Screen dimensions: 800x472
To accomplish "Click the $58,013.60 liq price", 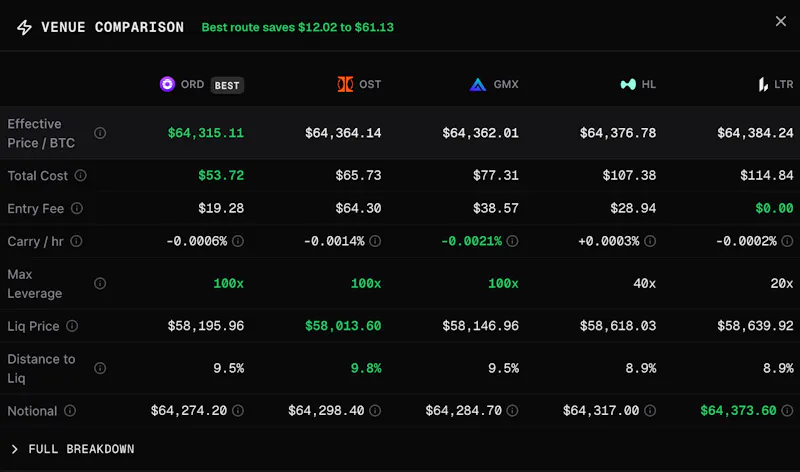I will pyautogui.click(x=343, y=326).
